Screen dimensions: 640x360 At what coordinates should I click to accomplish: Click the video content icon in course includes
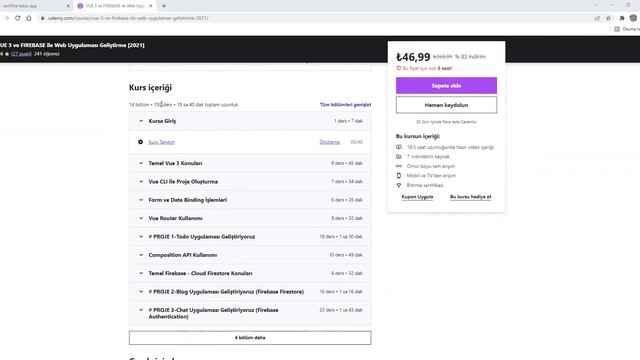point(399,147)
